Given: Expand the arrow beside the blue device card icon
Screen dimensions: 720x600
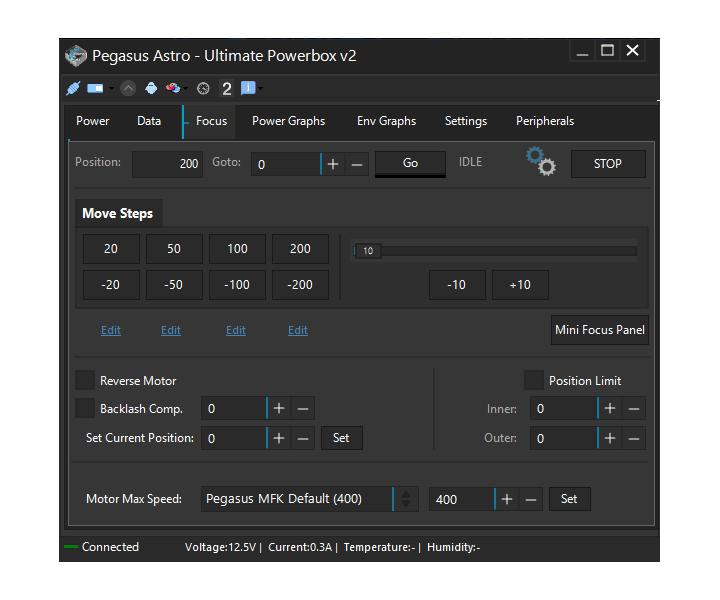Looking at the screenshot, I should (111, 88).
